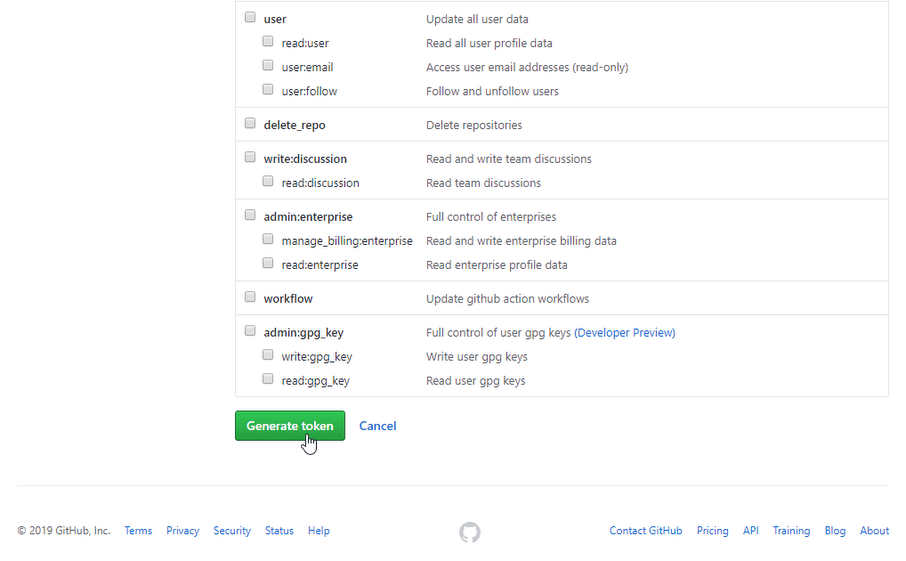Tick the read:gpg_key checkbox
The image size is (906, 561).
[268, 379]
